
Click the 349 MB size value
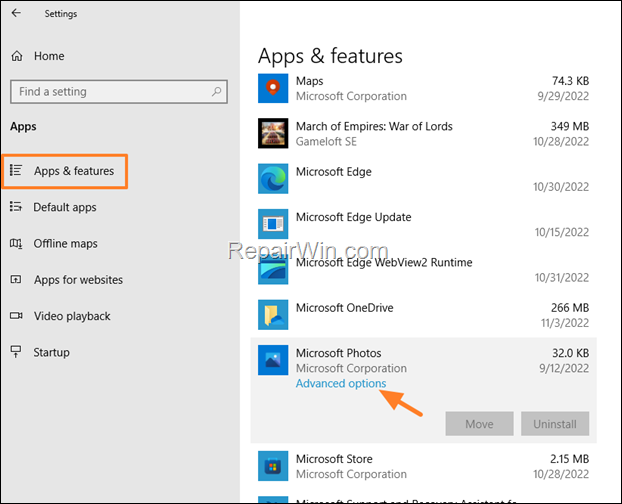(x=570, y=126)
